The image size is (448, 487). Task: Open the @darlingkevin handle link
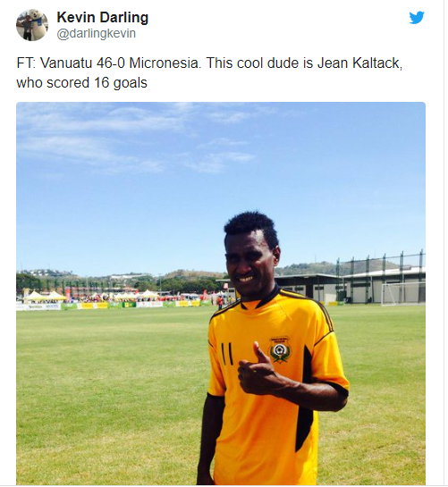click(x=96, y=34)
